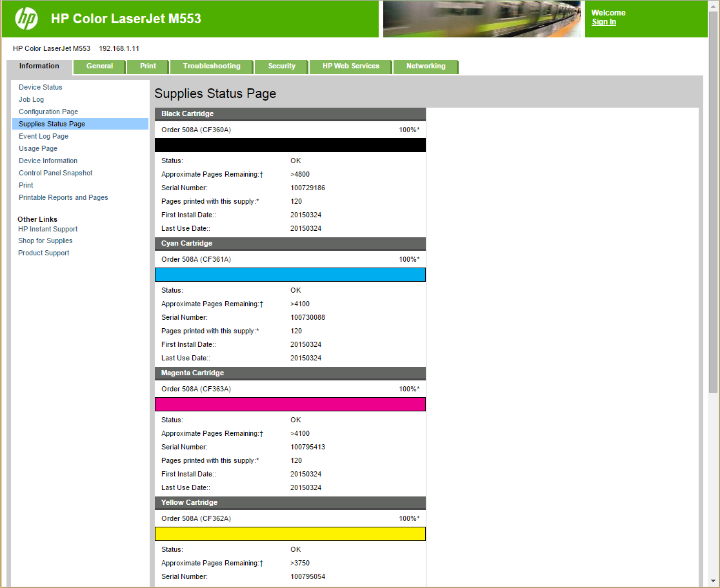Click the HP logo icon
The image size is (720, 588).
pyautogui.click(x=26, y=19)
